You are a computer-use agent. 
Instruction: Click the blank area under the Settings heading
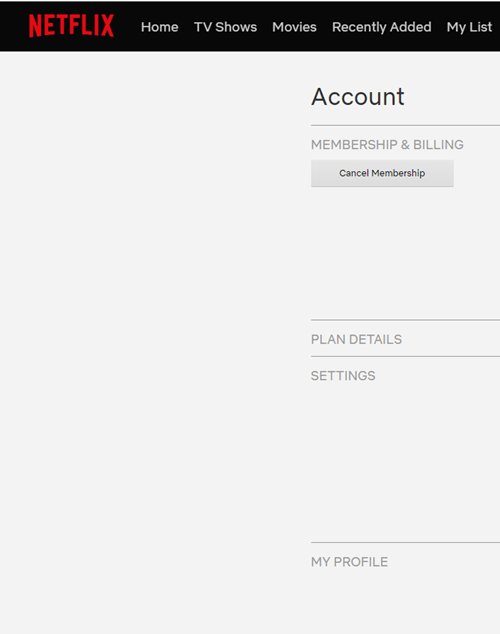[405, 461]
